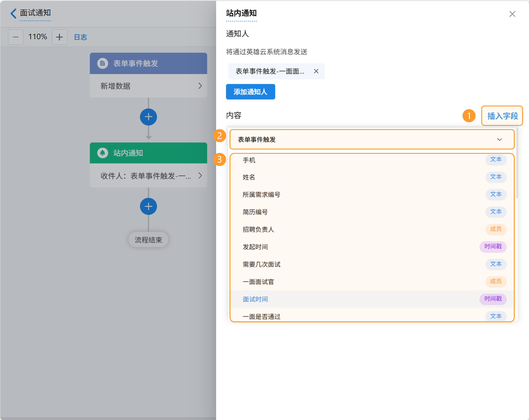Click the form icon on 表单事件触发 node
Viewport: 529px width, 420px height.
[103, 64]
